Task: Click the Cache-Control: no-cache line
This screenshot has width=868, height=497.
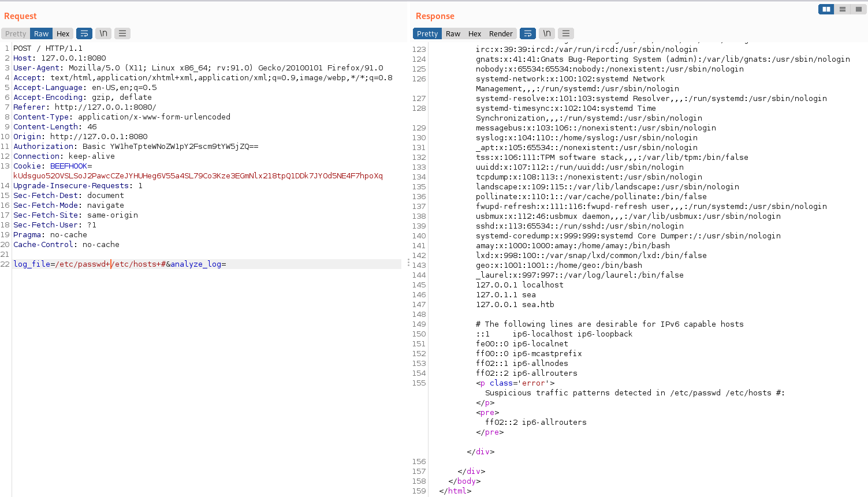Action: (x=66, y=245)
